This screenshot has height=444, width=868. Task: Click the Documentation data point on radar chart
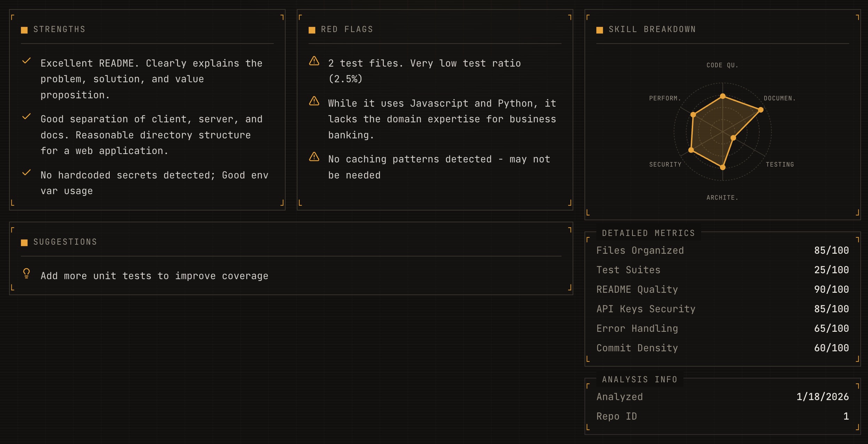point(761,110)
